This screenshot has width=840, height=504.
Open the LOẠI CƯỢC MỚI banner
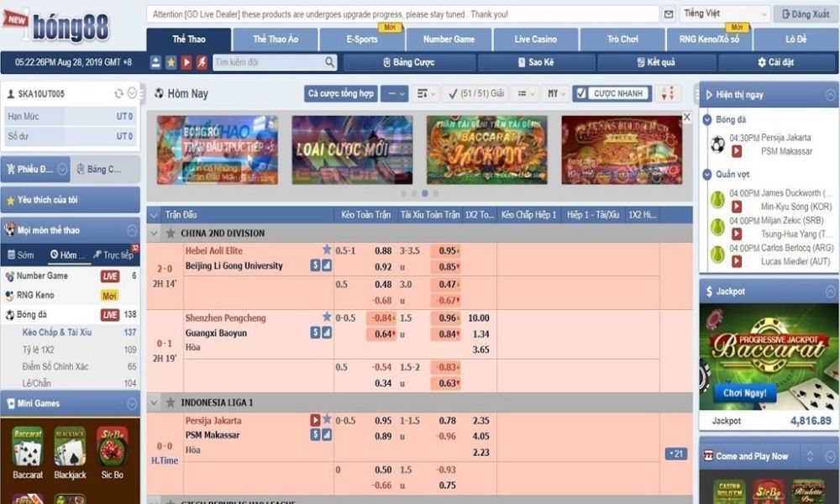(x=352, y=150)
